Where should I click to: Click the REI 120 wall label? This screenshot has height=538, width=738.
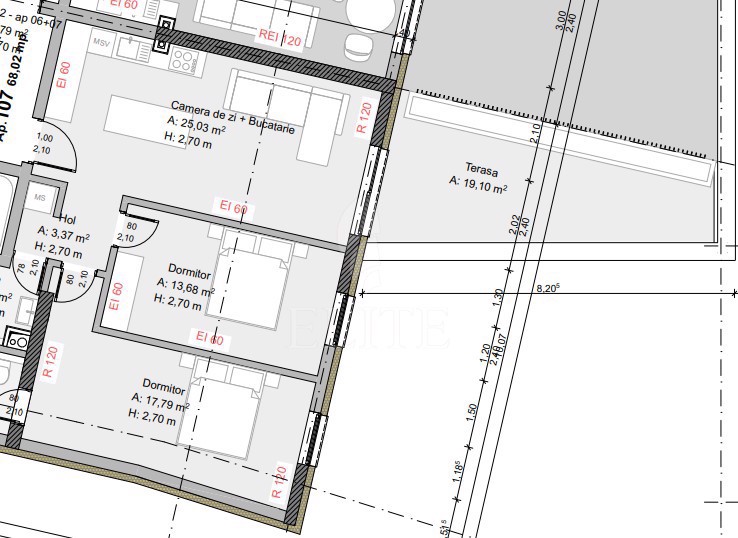(x=280, y=39)
